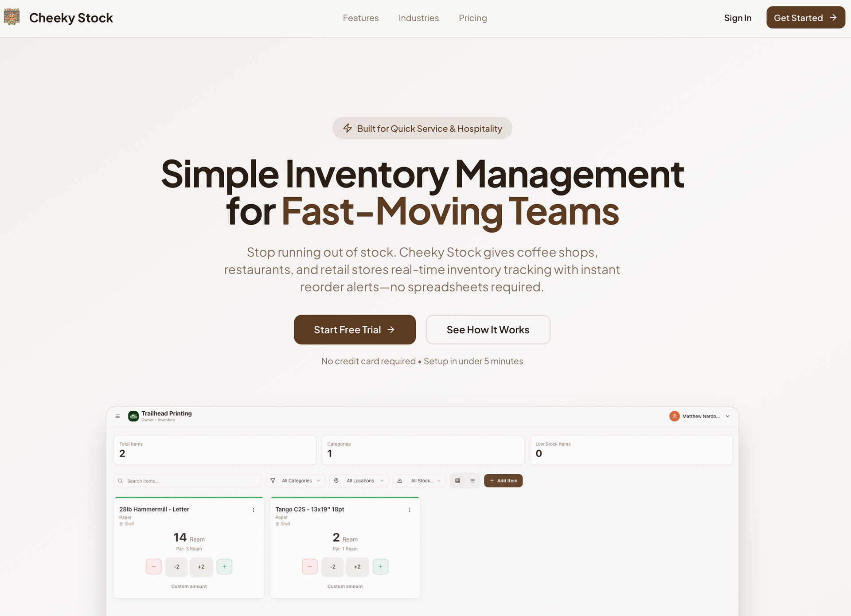The width and height of the screenshot is (851, 616).
Task: Click the Start Free Trial button
Action: coord(355,330)
